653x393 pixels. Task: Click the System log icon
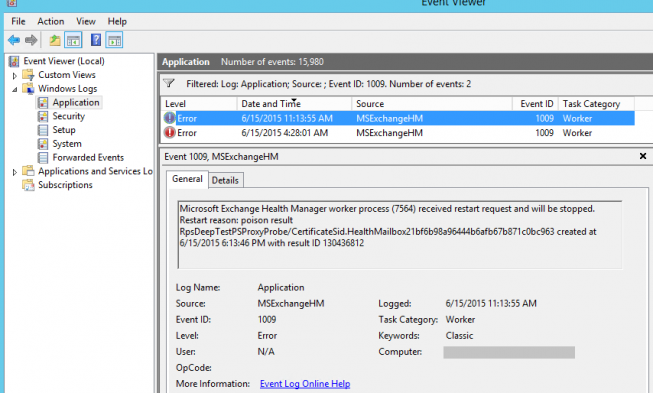[43, 144]
